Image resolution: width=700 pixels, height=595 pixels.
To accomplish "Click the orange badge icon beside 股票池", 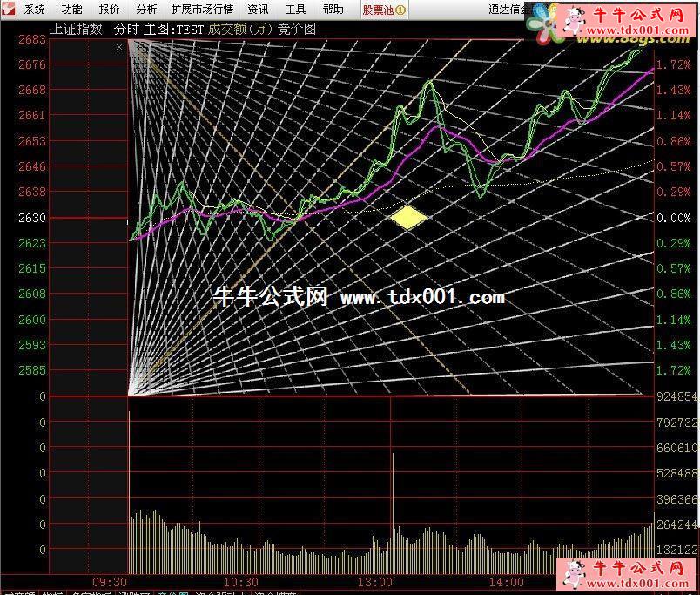I will tap(400, 10).
